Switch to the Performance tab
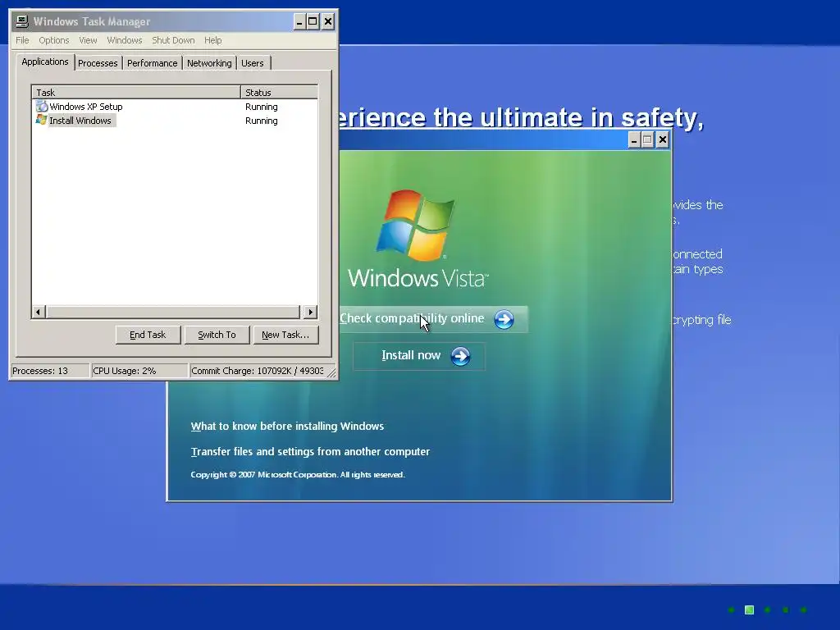840x630 pixels. 152,63
